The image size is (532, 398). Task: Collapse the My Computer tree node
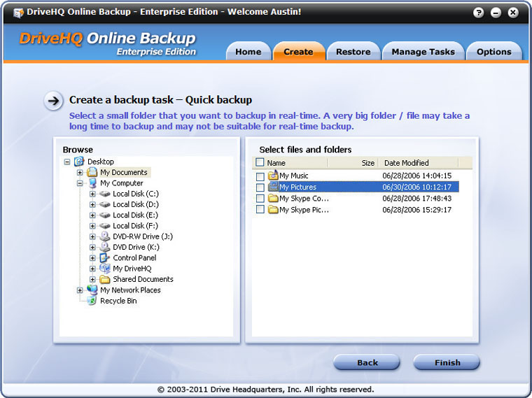point(80,183)
